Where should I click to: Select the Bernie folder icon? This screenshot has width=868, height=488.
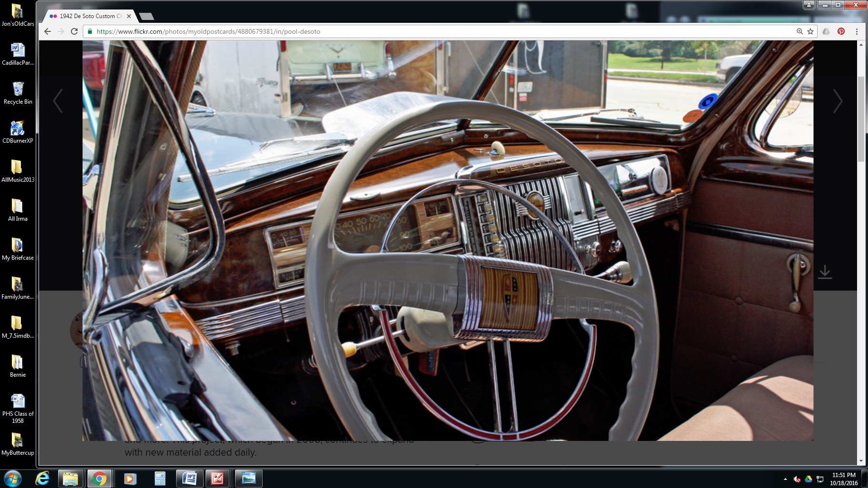tap(18, 366)
